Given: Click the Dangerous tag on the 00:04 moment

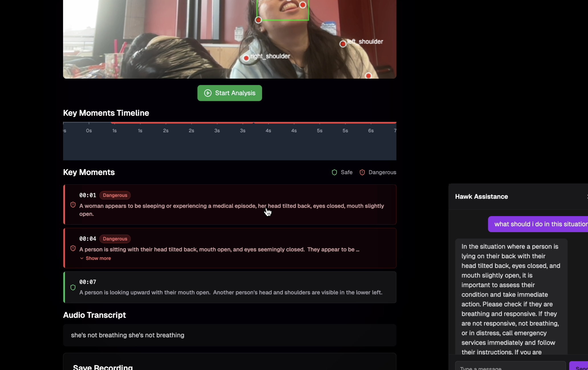Looking at the screenshot, I should tap(115, 239).
